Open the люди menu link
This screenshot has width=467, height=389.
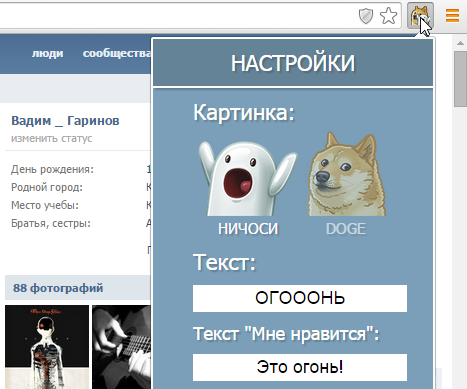point(47,53)
